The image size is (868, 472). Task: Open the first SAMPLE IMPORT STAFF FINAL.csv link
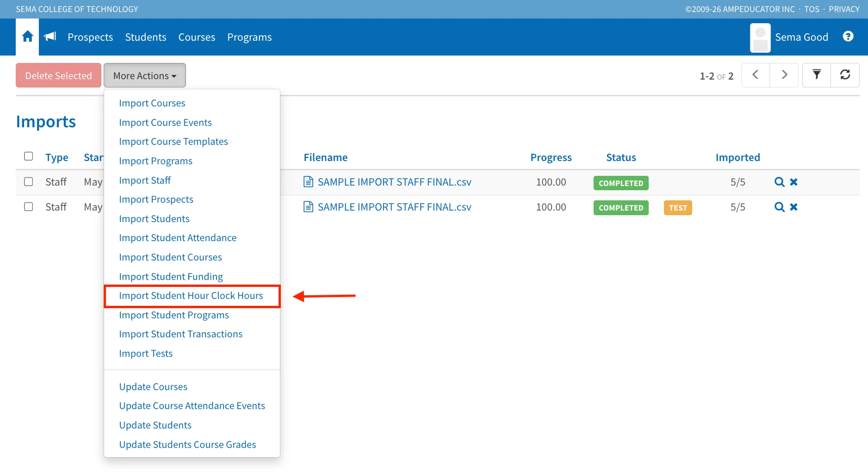pyautogui.click(x=394, y=182)
